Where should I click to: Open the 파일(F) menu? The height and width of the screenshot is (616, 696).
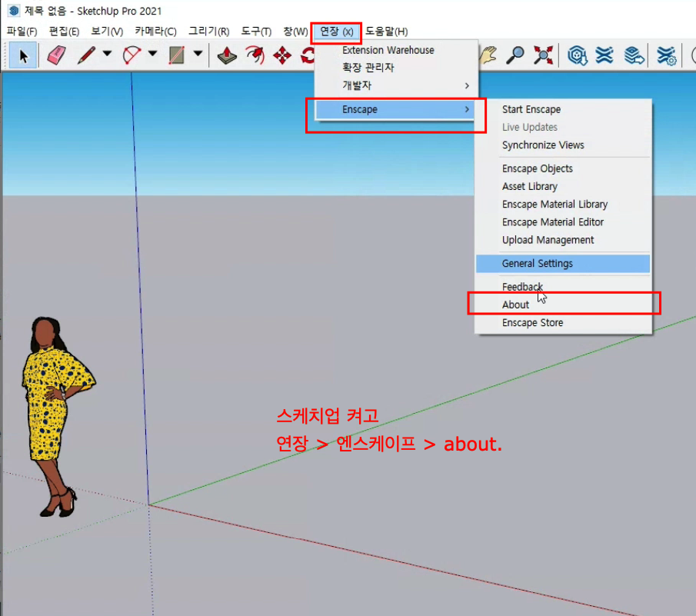click(22, 32)
